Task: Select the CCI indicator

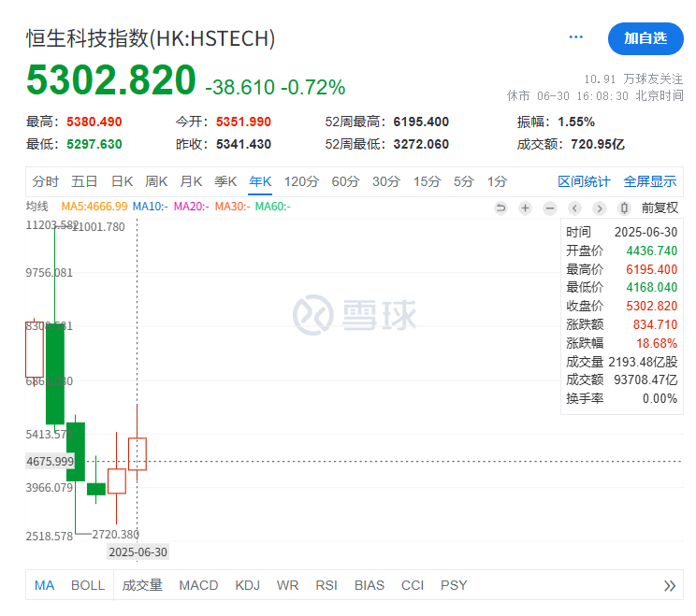Action: tap(413, 585)
